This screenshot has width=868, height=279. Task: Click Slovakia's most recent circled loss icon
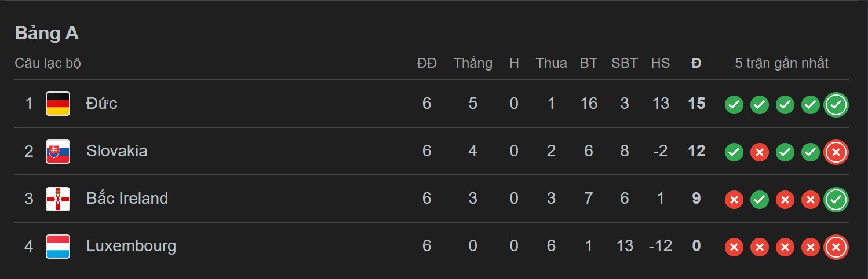836,152
